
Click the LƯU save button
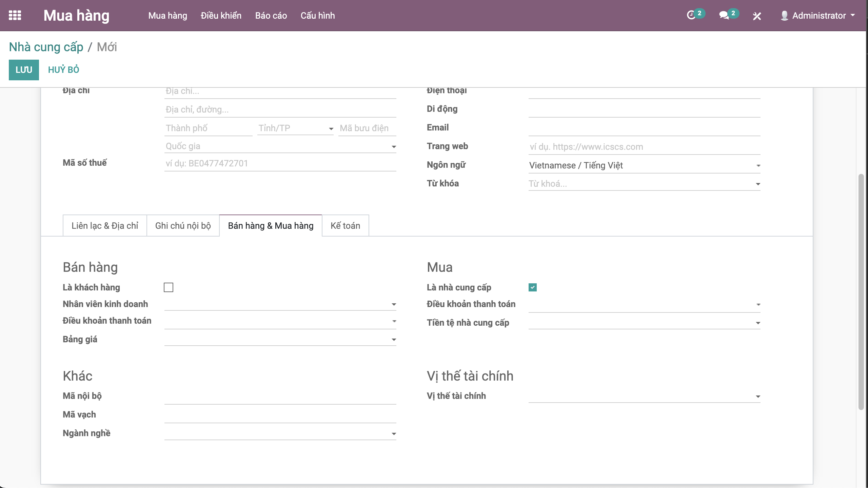coord(24,70)
